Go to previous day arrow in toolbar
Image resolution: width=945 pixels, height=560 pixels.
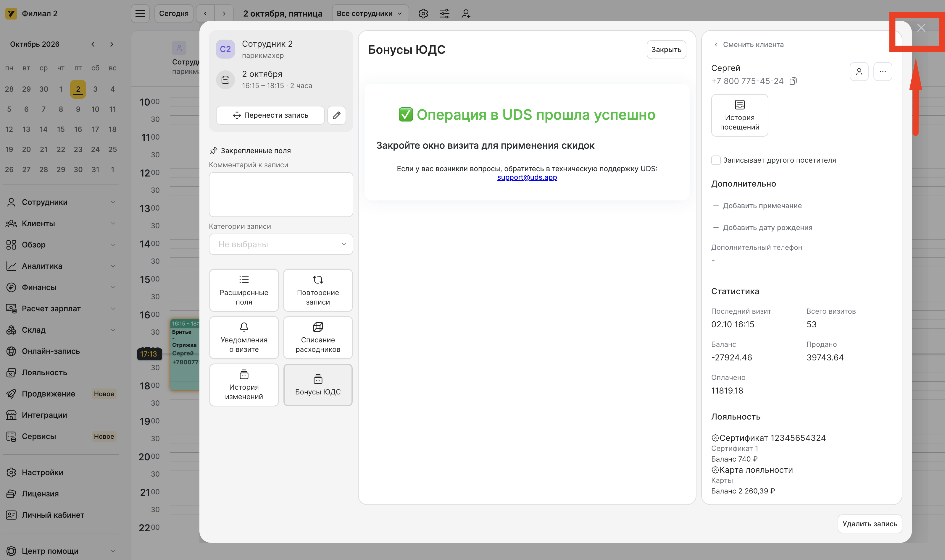pyautogui.click(x=205, y=14)
